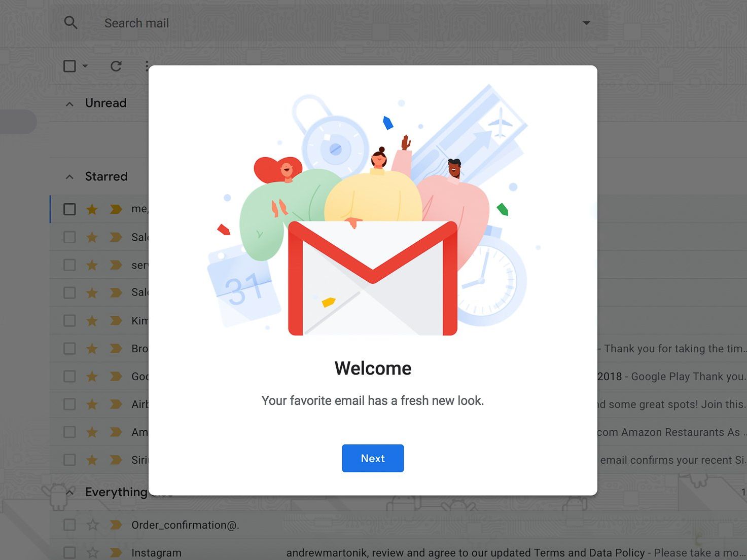Screen dimensions: 747x560
Task: Open the select dropdown arrow beside checkbox
Action: [85, 66]
